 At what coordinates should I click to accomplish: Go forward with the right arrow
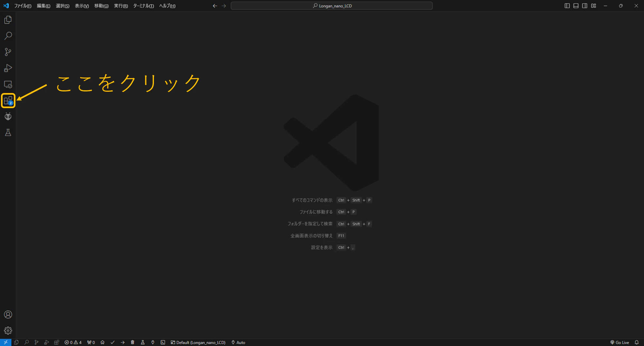click(x=224, y=6)
